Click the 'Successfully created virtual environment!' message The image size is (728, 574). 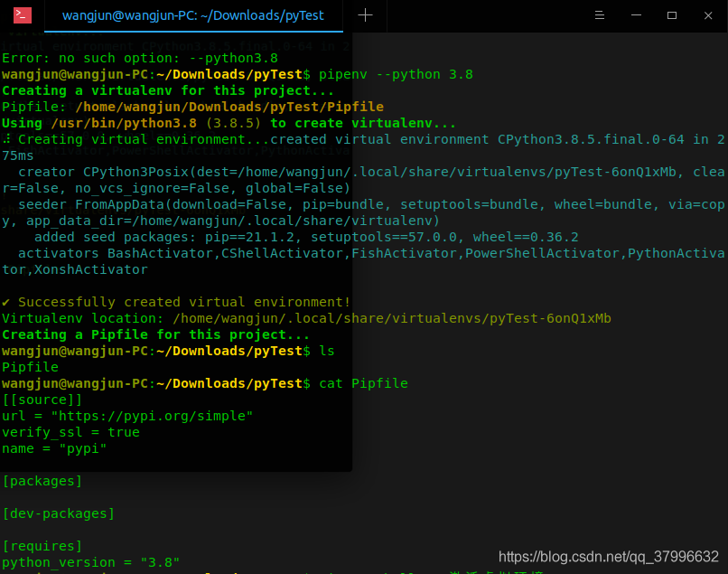(183, 302)
